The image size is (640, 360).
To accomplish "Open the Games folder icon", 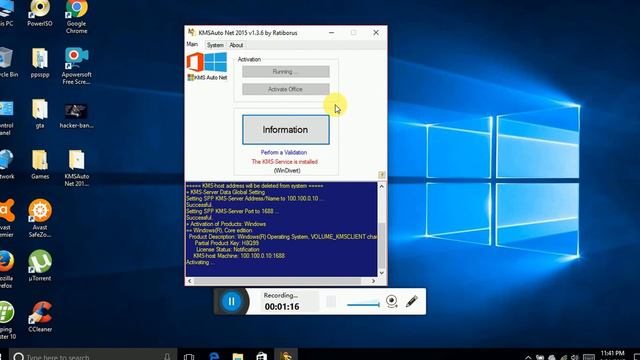I will pyautogui.click(x=40, y=164).
